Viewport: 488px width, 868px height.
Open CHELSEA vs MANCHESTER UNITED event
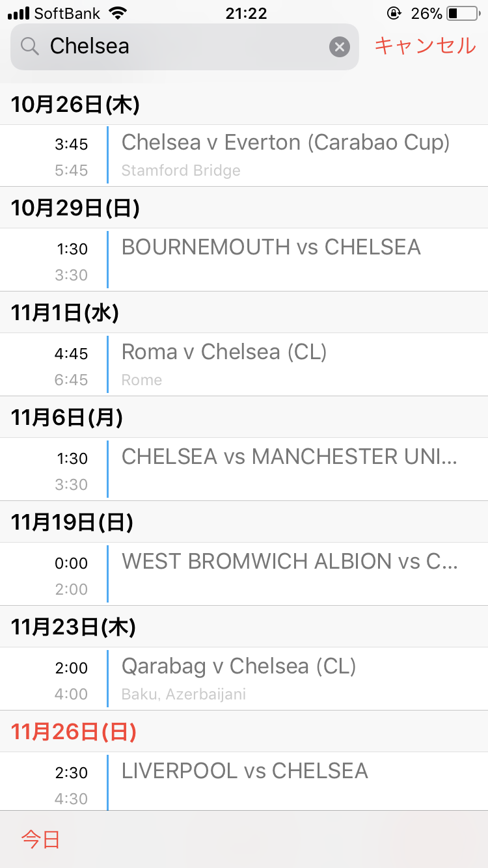[244, 469]
